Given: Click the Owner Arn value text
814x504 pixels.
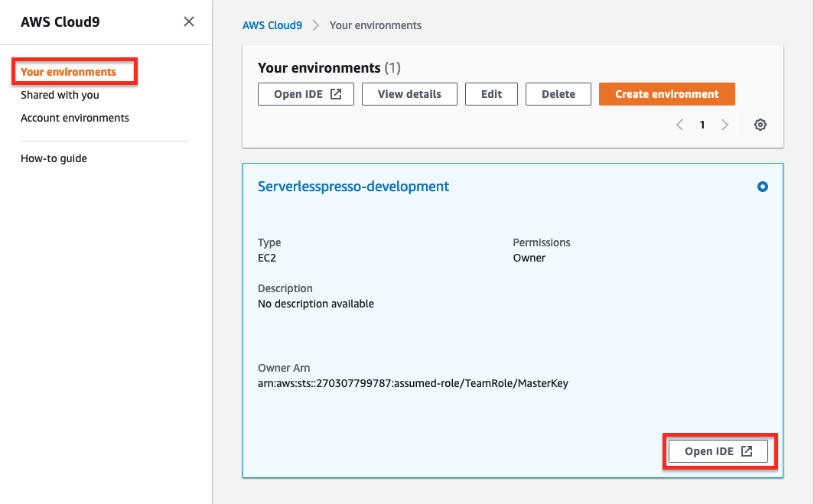Looking at the screenshot, I should [x=413, y=383].
